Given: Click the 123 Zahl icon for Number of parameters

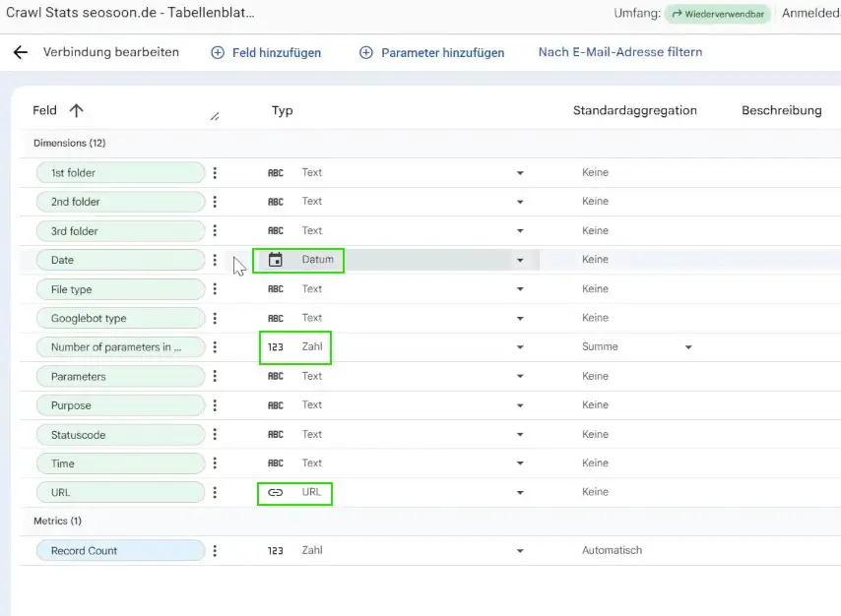Looking at the screenshot, I should click(277, 347).
